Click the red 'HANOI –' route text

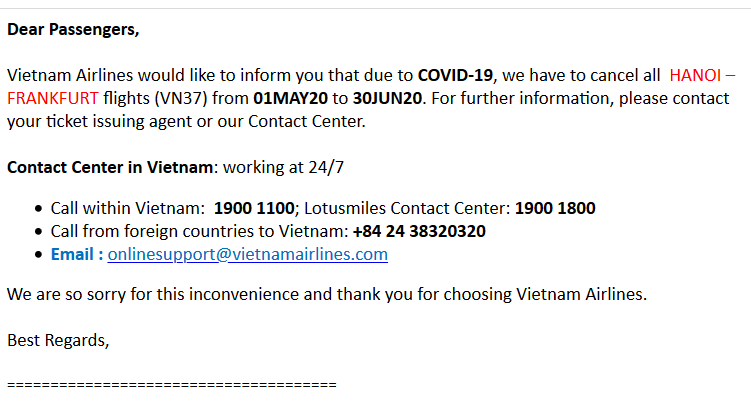702,75
